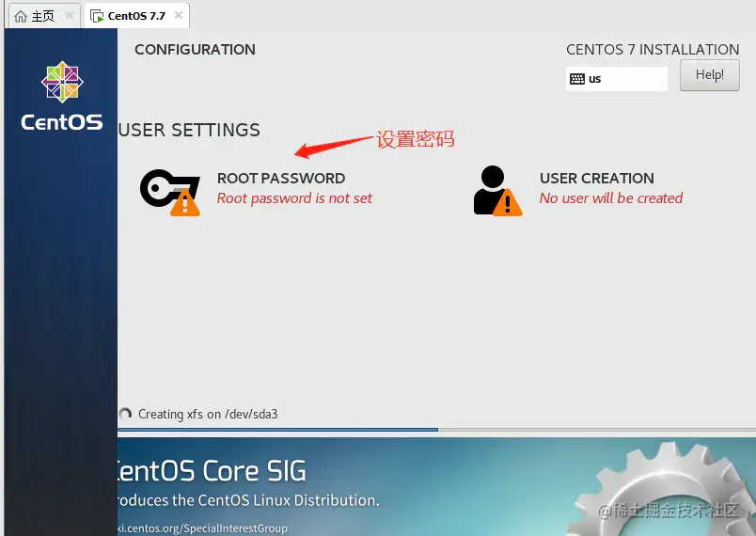Click the VM icon on the CentOS 7.7 tab
Screen dimensions: 756x536
pos(97,16)
